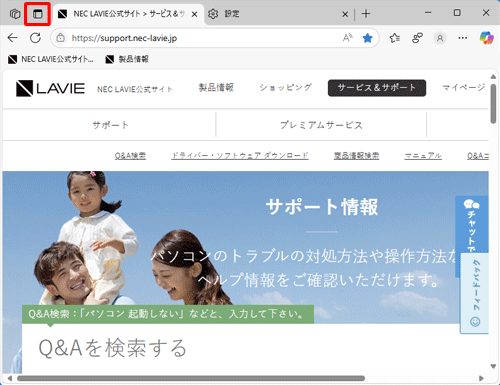Open the Favorites list icon

click(x=395, y=38)
